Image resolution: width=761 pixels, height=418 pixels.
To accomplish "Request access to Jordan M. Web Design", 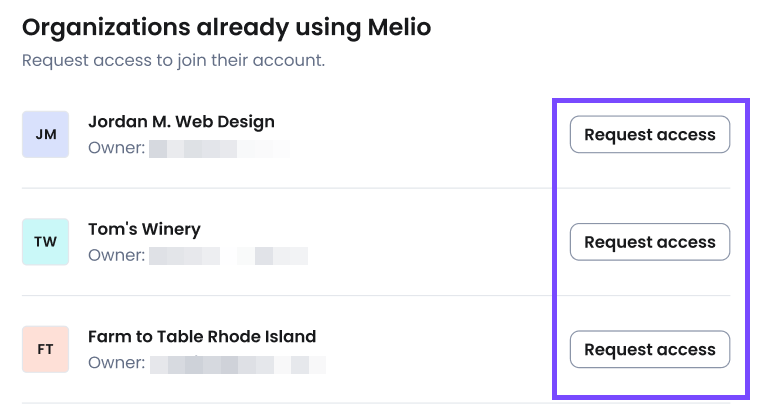I will click(649, 135).
